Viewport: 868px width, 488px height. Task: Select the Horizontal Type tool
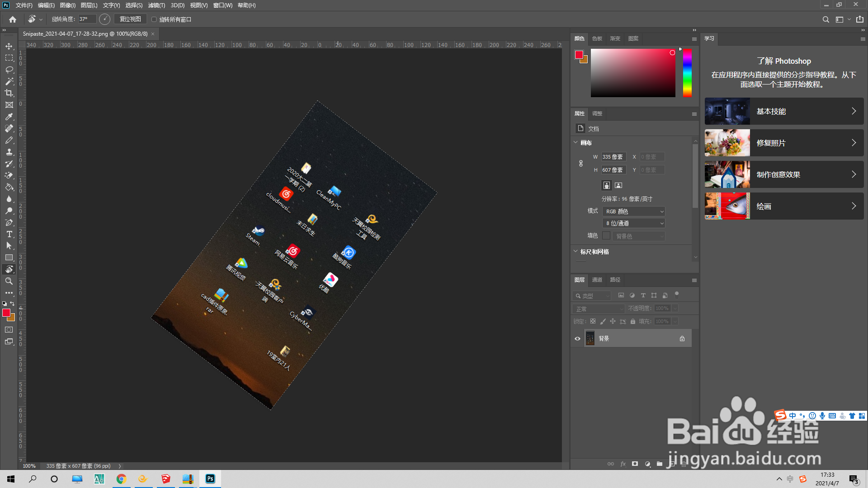tap(9, 234)
